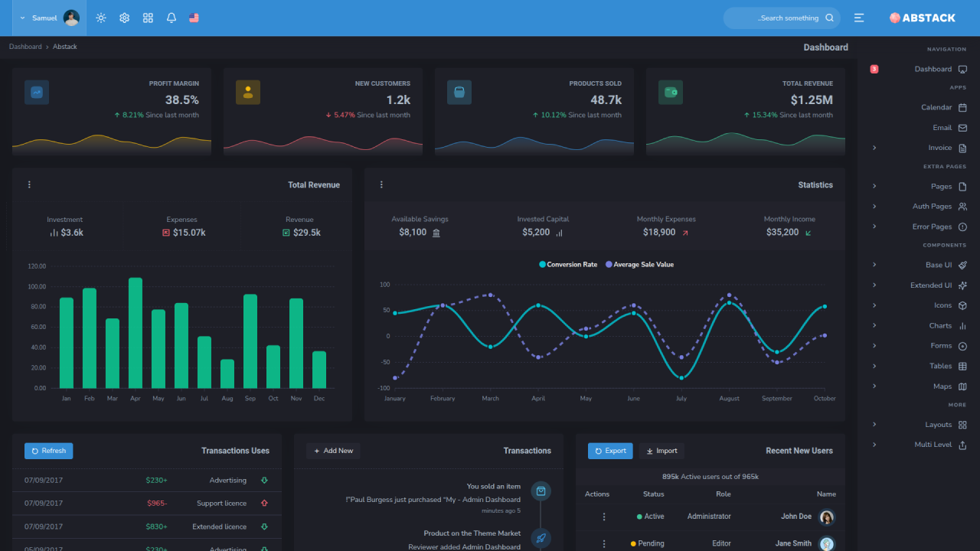
Task: Click the Dashboard notification badge
Action: click(874, 69)
